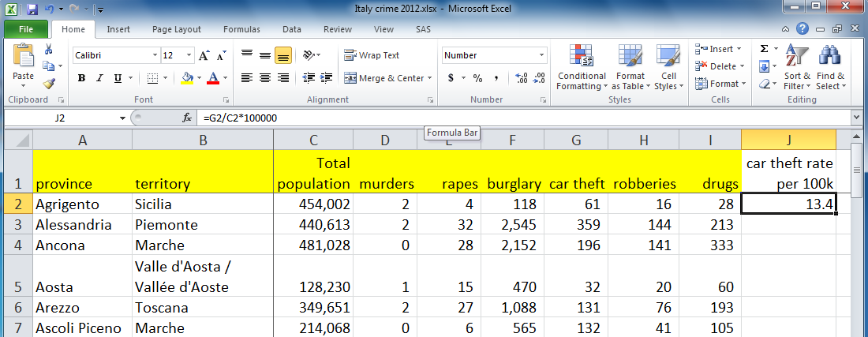Apply Percent Style format

pos(477,78)
